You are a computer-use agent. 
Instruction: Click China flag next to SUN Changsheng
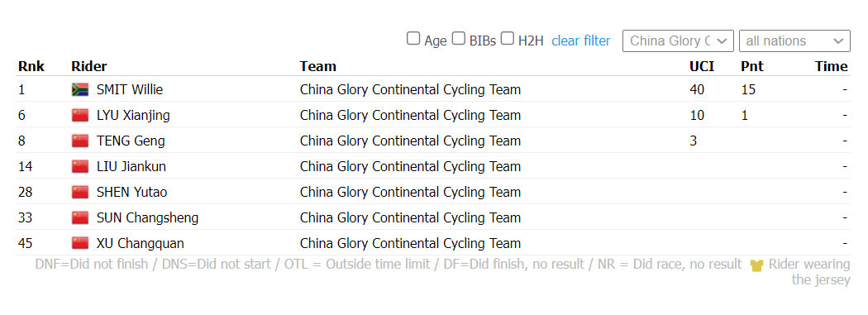pos(80,217)
